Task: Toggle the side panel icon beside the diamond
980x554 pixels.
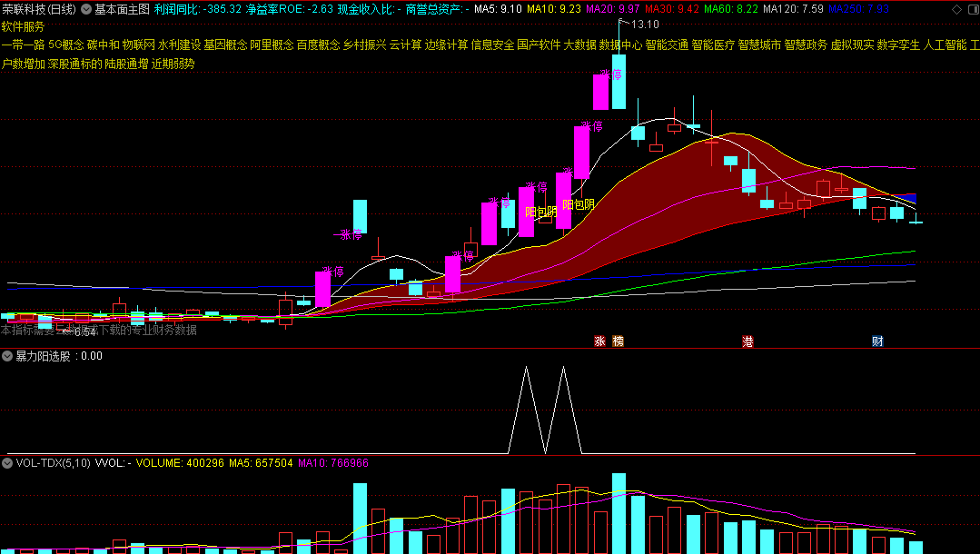Action: point(972,9)
